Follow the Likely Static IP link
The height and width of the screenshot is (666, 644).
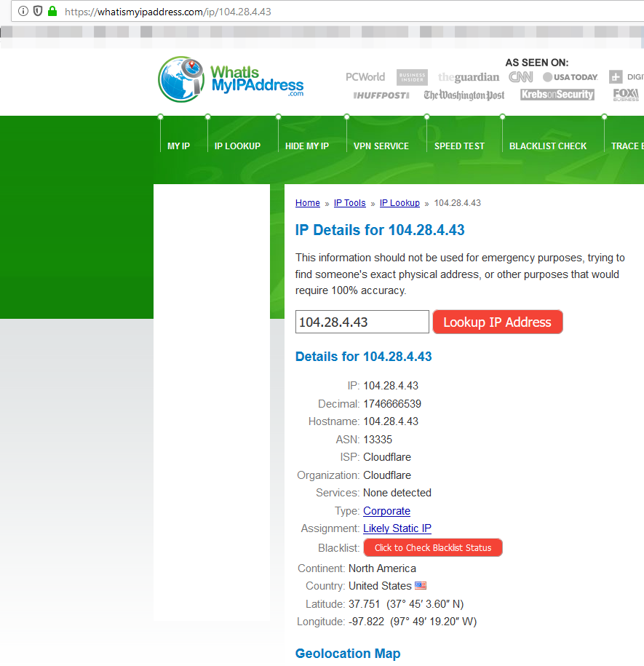click(397, 528)
